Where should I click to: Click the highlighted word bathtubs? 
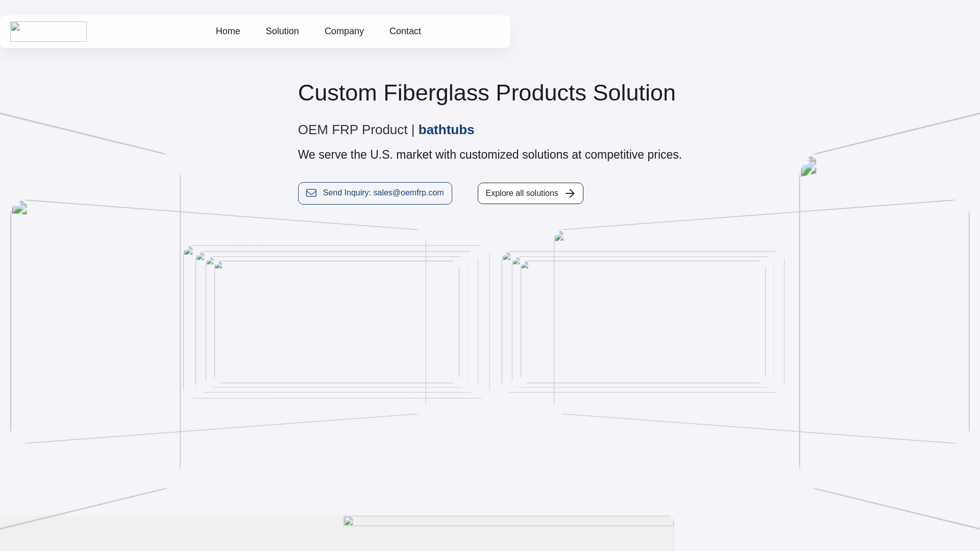(446, 130)
